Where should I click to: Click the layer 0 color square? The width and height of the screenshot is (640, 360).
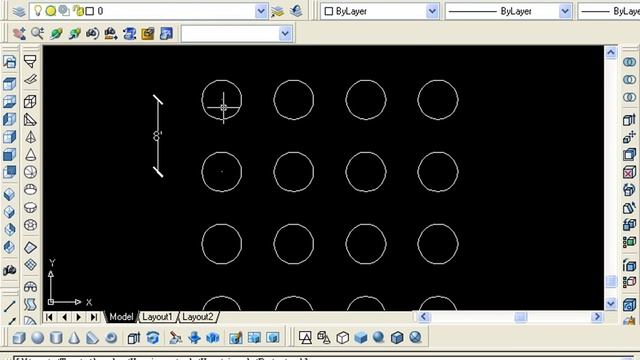point(90,11)
